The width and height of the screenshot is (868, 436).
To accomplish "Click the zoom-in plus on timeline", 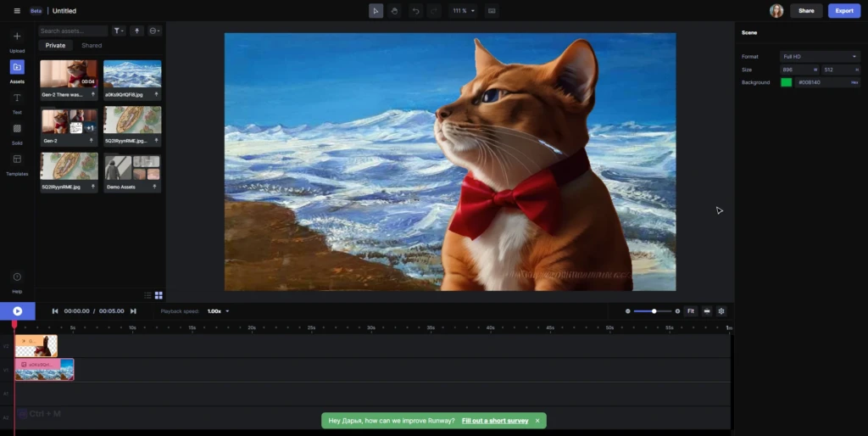I will [x=677, y=311].
